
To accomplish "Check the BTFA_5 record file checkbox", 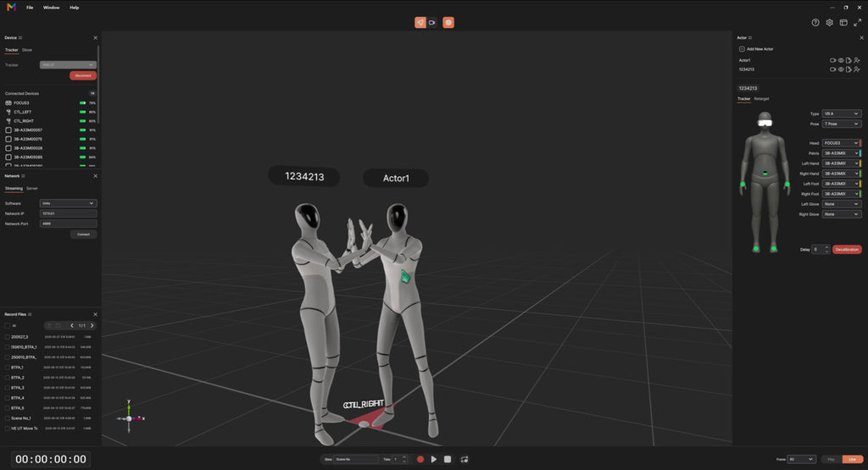I will click(7, 408).
